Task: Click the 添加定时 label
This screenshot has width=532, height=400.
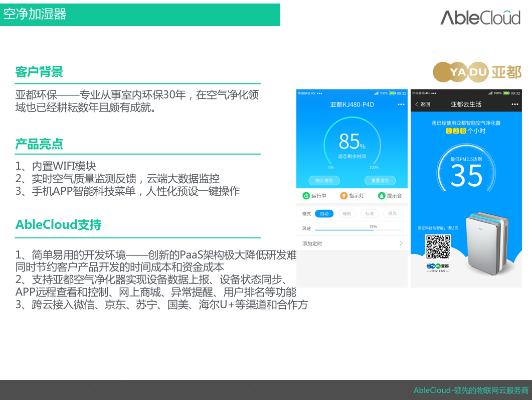Action: [x=312, y=243]
